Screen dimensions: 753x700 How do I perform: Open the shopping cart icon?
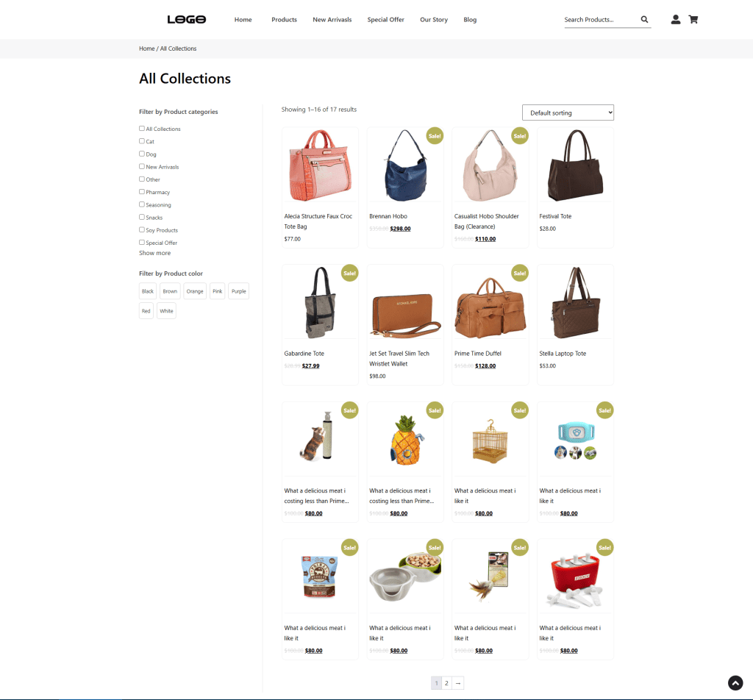[x=693, y=20]
